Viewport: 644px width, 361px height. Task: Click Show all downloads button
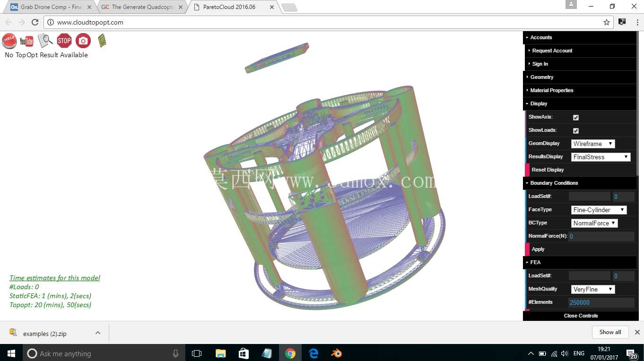(610, 332)
